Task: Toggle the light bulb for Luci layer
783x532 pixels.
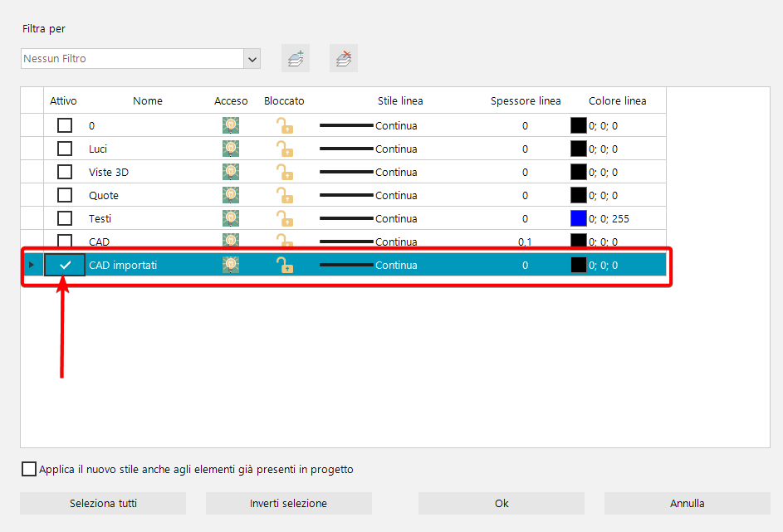Action: coord(231,149)
